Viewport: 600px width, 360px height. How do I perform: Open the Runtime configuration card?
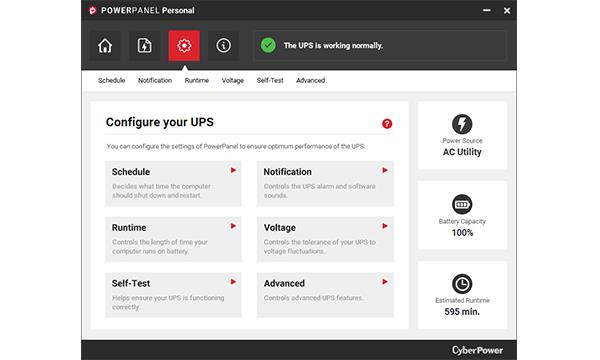click(x=173, y=239)
